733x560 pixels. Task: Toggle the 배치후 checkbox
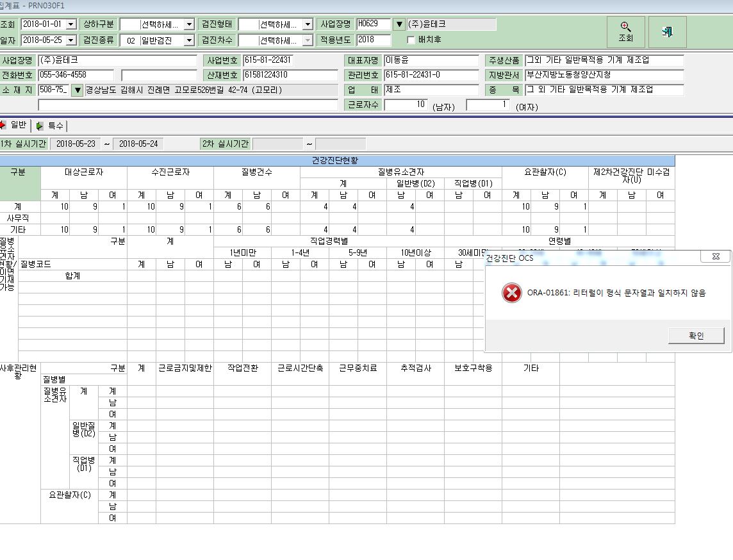[x=411, y=40]
